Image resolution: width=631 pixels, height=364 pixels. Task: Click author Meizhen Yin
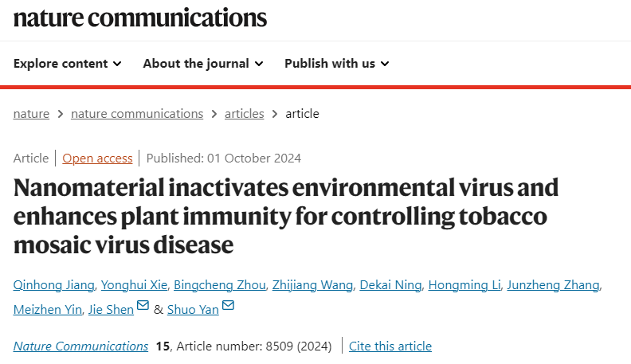[48, 309]
